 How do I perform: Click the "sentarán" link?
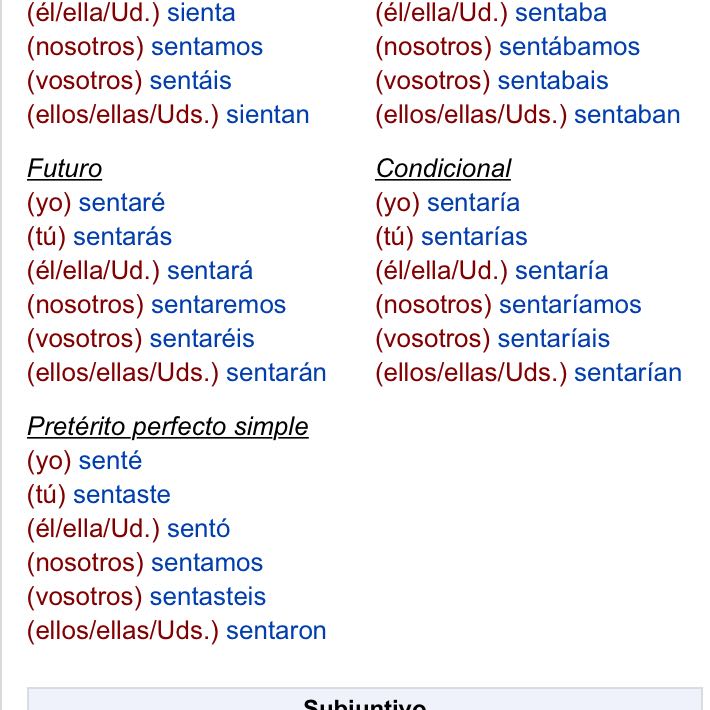tap(276, 373)
